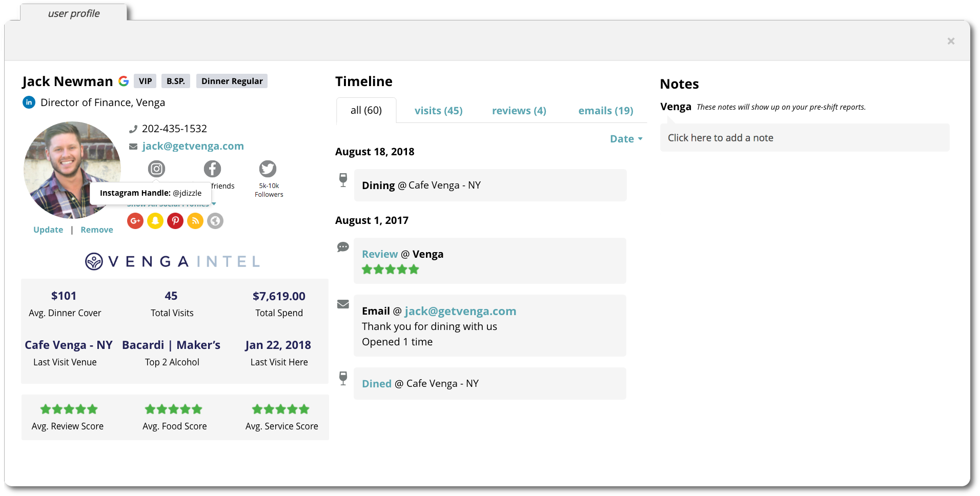Open the reviews (4) tab
980x496 pixels.
click(519, 111)
